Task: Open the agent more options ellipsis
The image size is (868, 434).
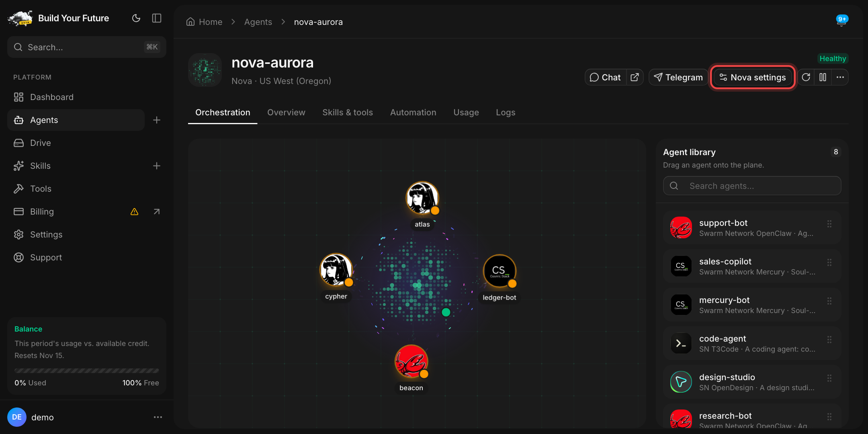Action: tap(840, 77)
